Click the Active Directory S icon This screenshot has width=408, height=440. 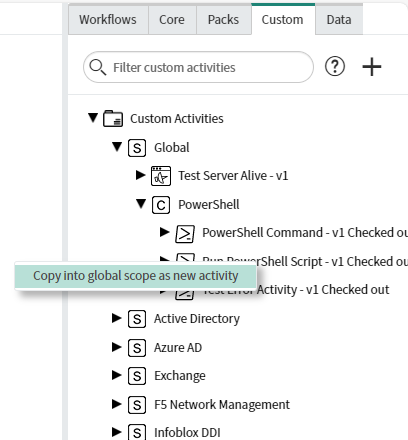137,319
